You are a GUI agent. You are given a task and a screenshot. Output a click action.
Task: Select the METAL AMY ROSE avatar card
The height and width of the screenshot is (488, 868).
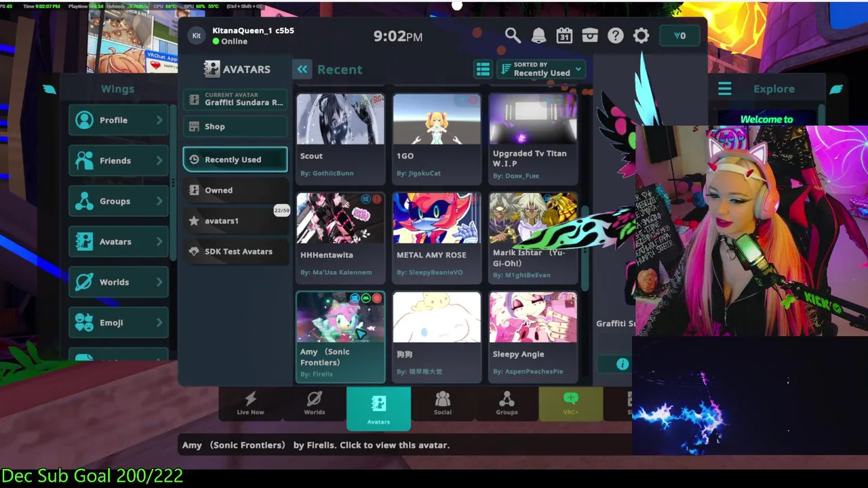[437, 238]
